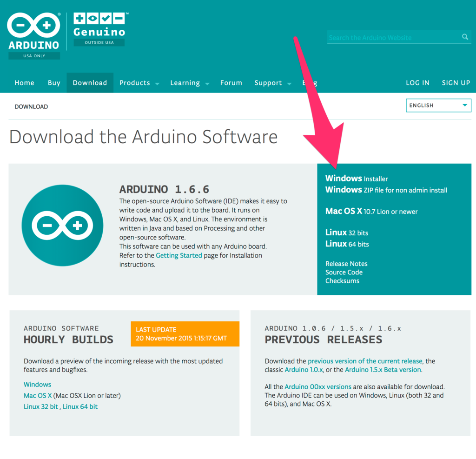Go to the Buy page
The height and width of the screenshot is (459, 476).
[x=54, y=83]
